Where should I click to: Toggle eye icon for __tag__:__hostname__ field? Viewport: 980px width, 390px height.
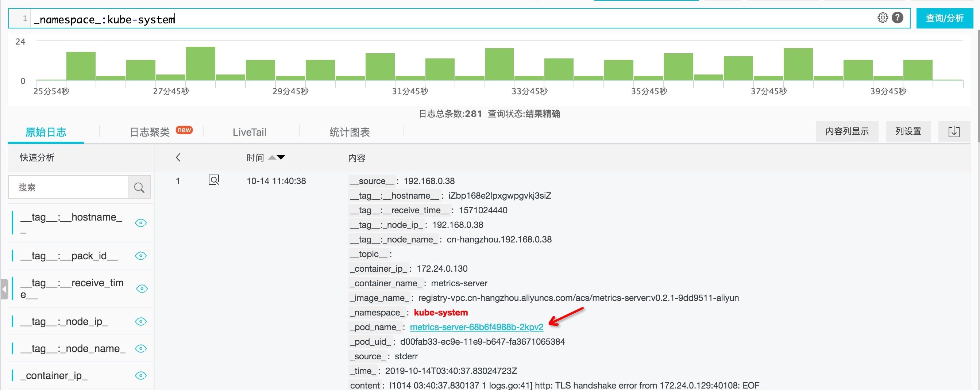[x=141, y=223]
